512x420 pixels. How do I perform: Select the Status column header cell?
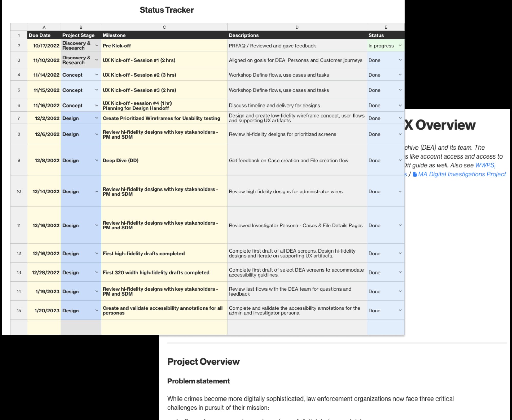click(x=385, y=35)
